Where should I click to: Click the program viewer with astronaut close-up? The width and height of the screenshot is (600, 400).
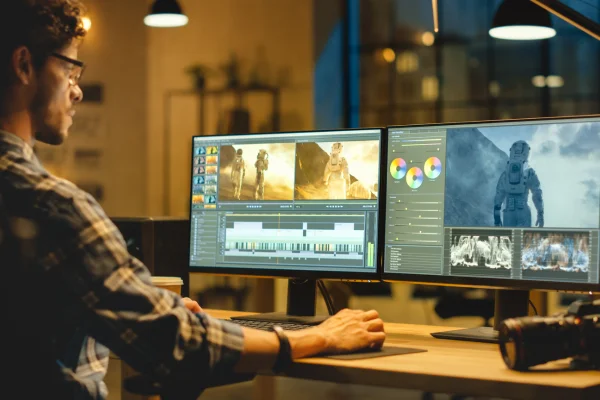click(x=337, y=169)
